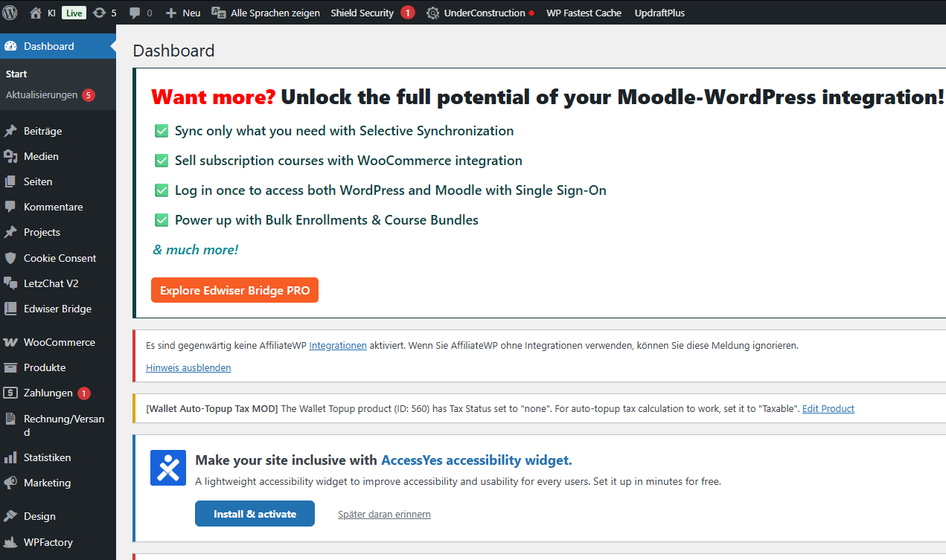
Task: Click the Beiträge pin icon
Action: [x=10, y=131]
